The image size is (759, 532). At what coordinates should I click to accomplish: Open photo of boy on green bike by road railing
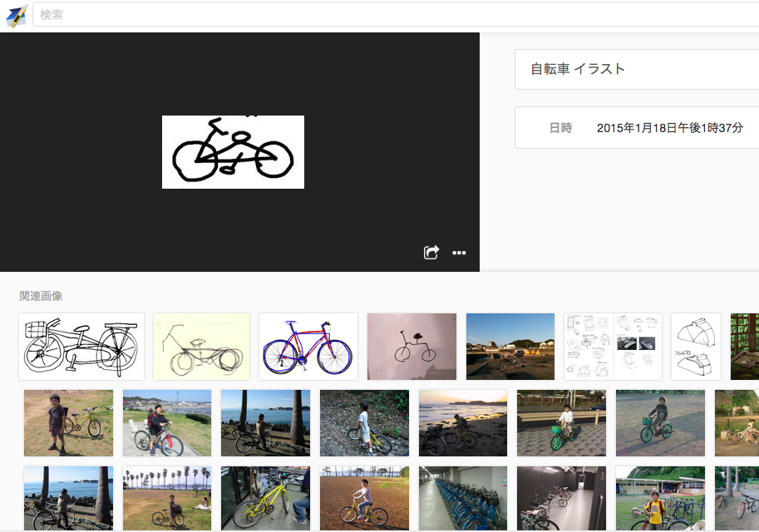[x=561, y=423]
